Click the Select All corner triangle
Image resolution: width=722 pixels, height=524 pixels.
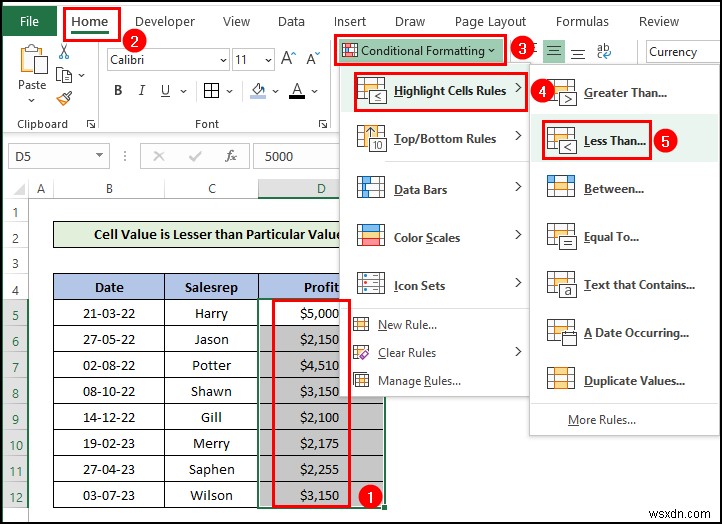point(18,189)
